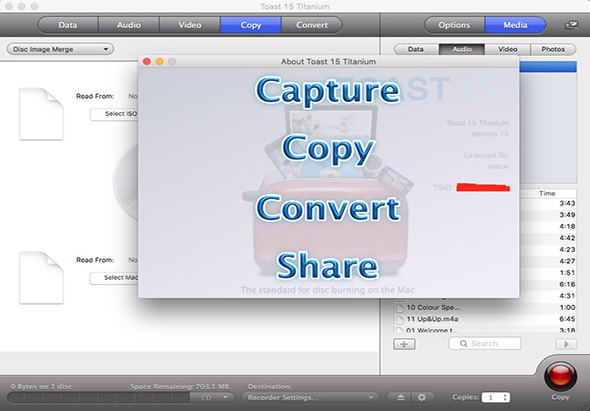Click the media Search field

(485, 343)
